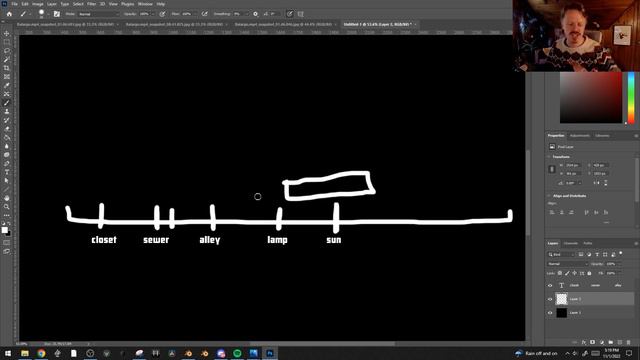
Task: Select the Move tool
Action: (7, 33)
